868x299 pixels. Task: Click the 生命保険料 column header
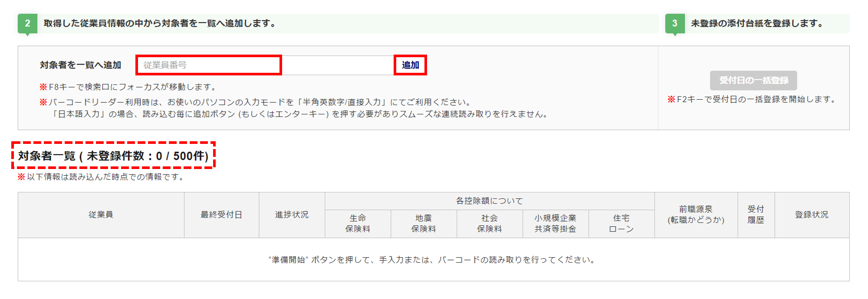pyautogui.click(x=358, y=224)
